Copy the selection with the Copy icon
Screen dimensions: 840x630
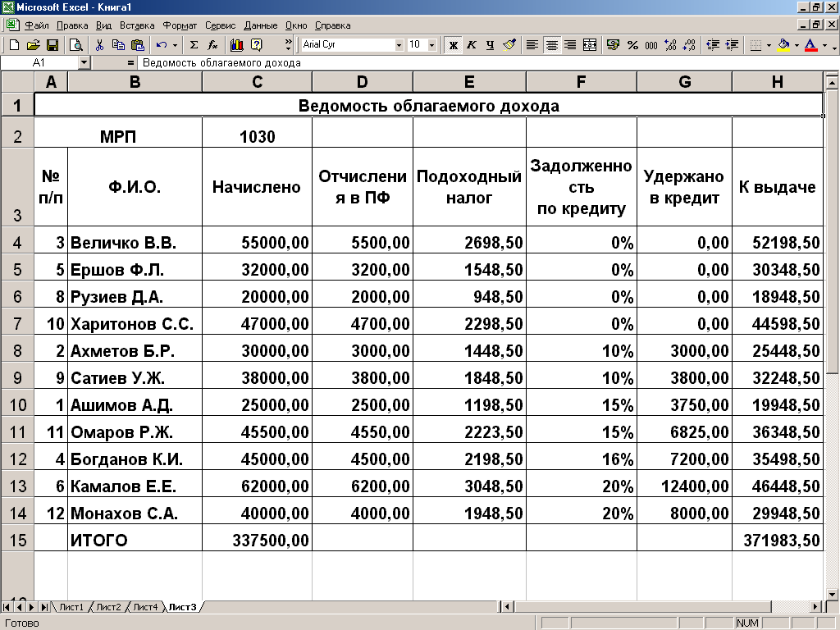coord(118,45)
